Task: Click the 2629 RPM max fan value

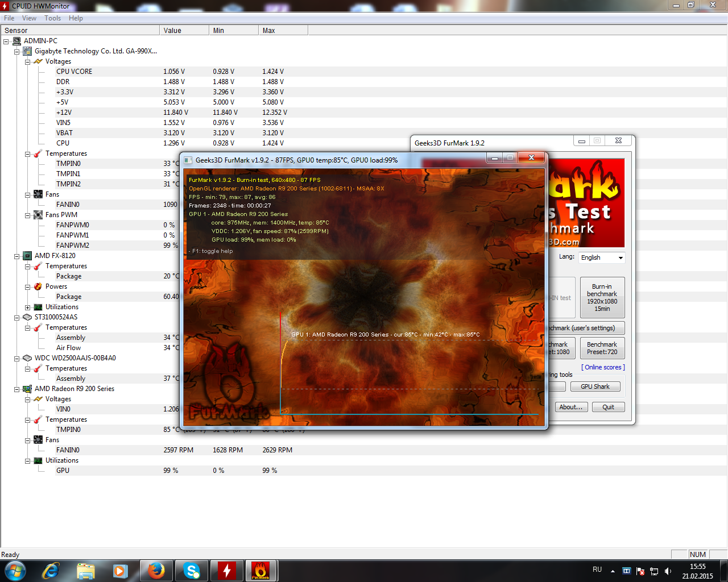Action: point(278,450)
